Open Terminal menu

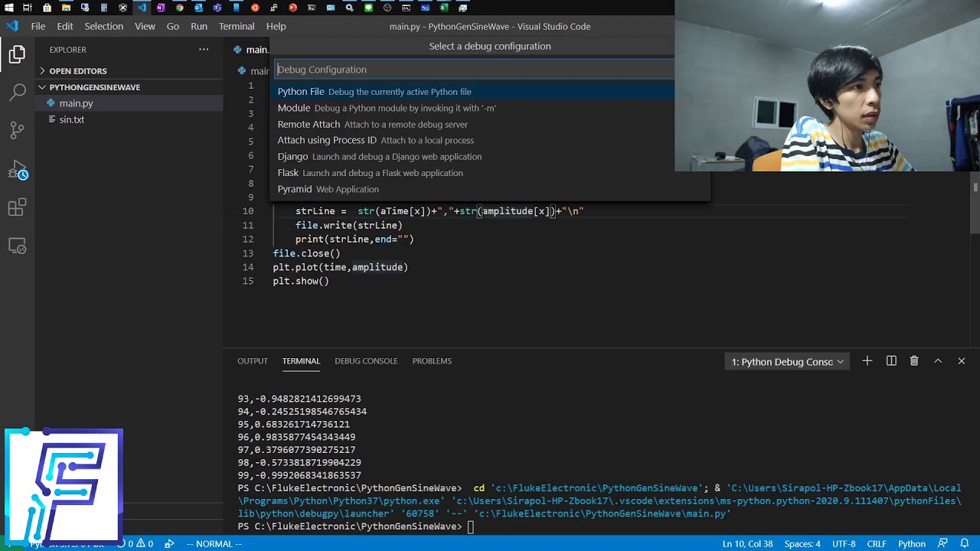click(237, 26)
